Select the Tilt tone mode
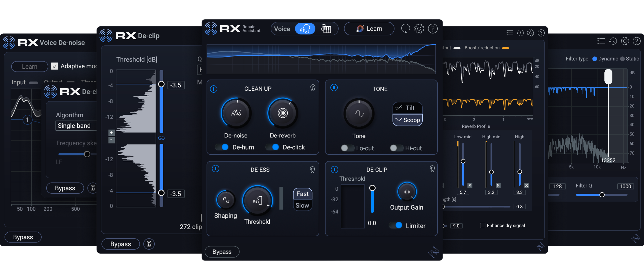The width and height of the screenshot is (644, 280). [x=408, y=108]
